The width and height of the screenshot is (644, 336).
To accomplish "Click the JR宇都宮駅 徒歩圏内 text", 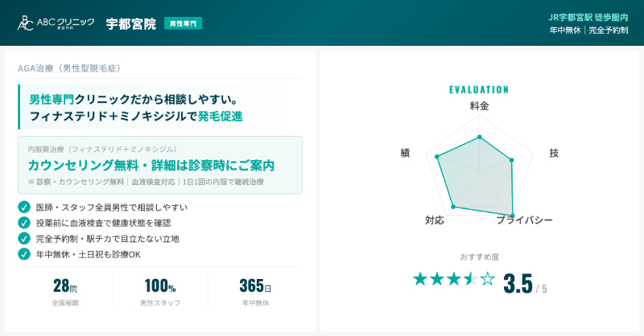I will tap(588, 17).
